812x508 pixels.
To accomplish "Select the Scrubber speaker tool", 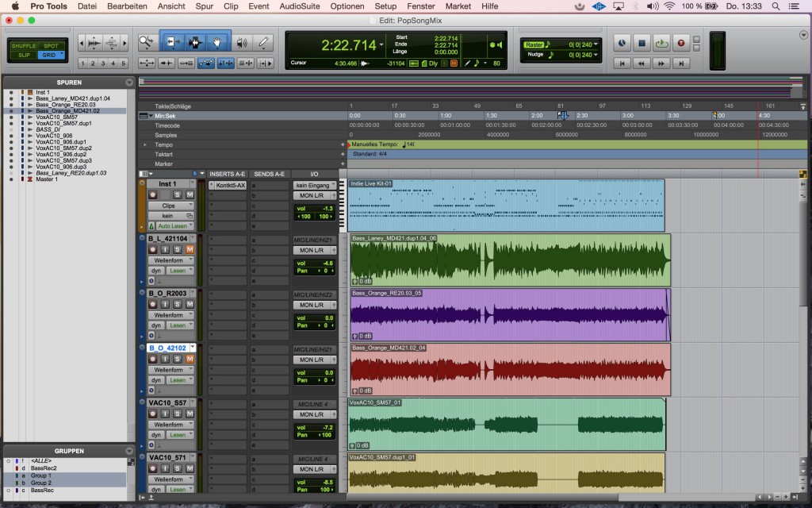I will pos(241,43).
